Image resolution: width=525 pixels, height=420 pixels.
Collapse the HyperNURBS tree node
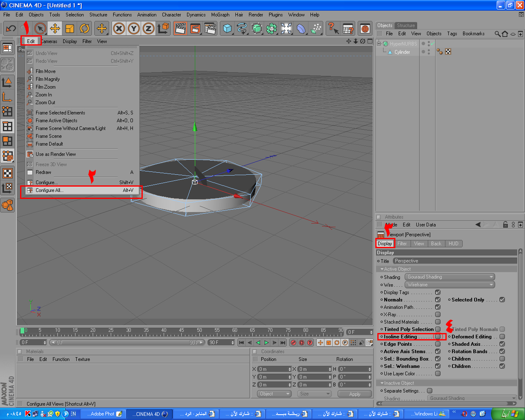379,43
